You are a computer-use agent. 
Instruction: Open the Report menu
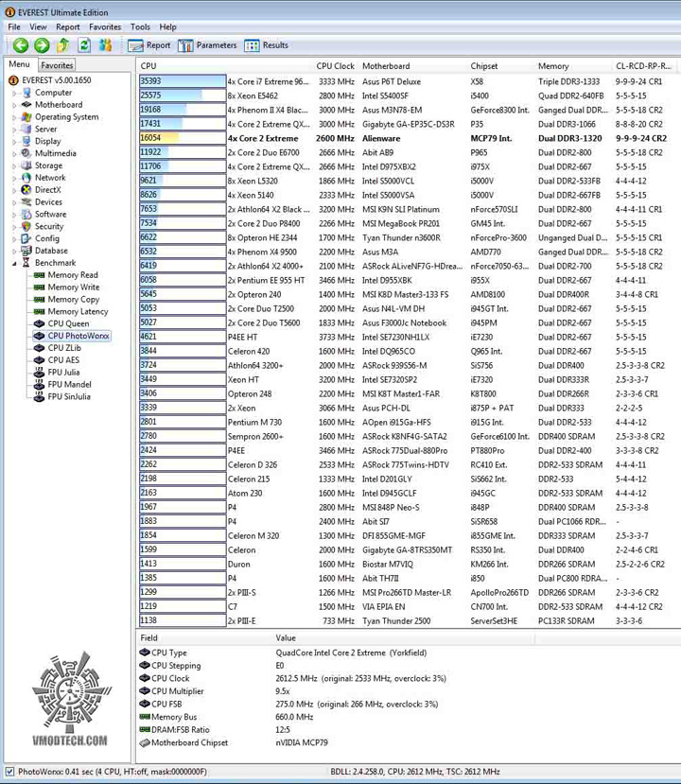tap(67, 27)
